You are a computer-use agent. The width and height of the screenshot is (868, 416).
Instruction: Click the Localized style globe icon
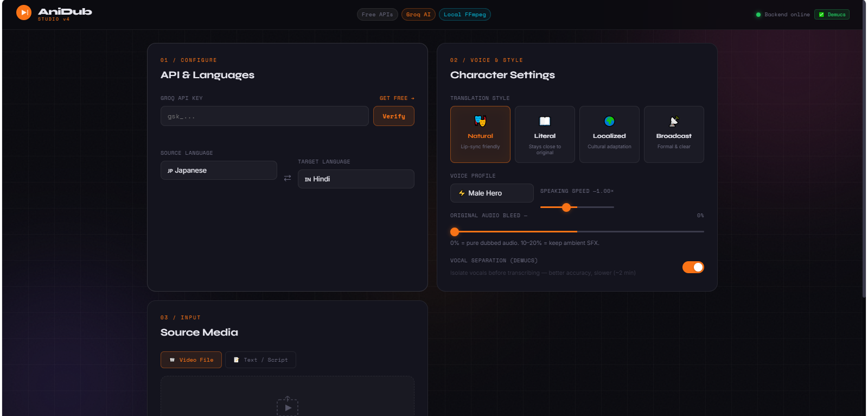coord(609,121)
